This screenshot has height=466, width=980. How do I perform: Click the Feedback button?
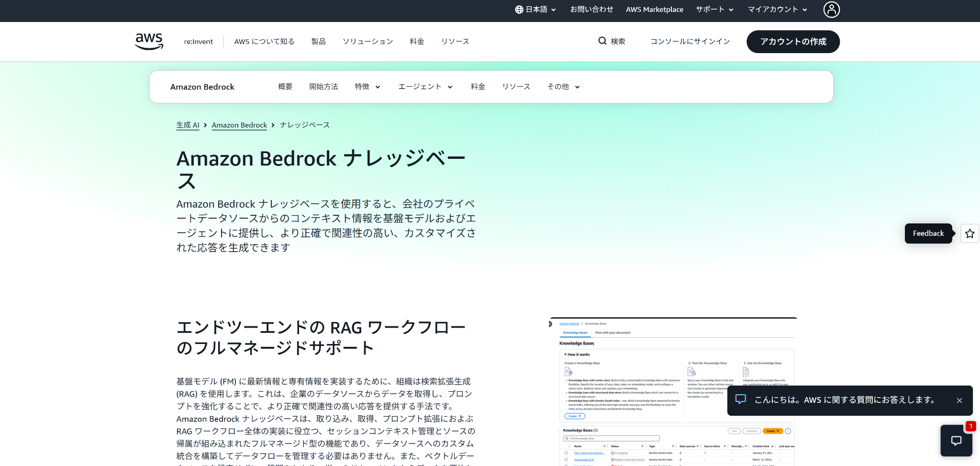pos(928,233)
